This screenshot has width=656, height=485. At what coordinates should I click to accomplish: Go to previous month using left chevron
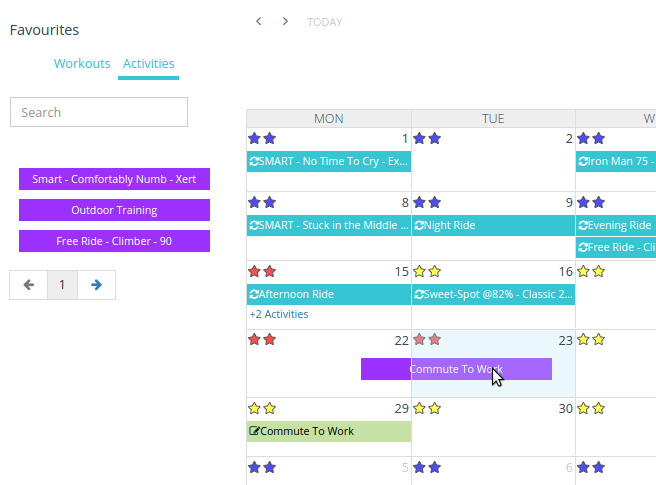coord(259,21)
